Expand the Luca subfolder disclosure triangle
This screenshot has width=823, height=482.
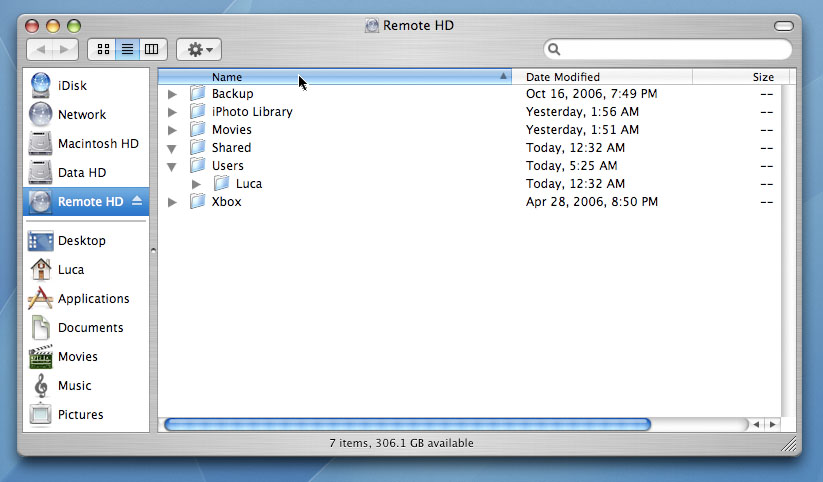click(196, 184)
